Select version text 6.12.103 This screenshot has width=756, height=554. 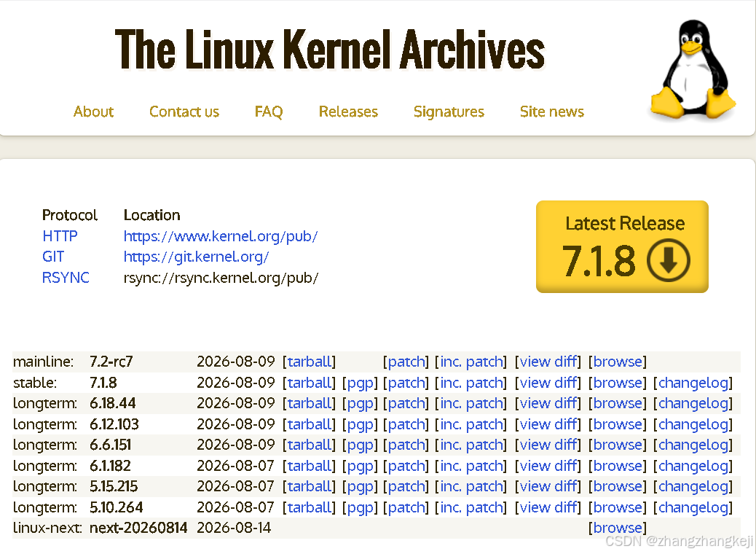click(x=114, y=424)
